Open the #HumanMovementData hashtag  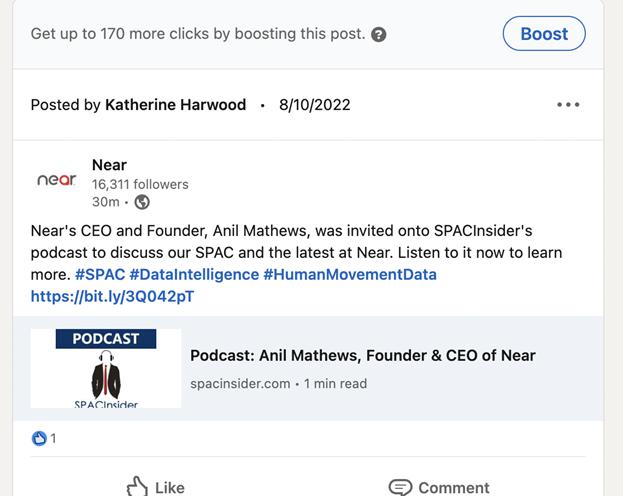point(349,274)
